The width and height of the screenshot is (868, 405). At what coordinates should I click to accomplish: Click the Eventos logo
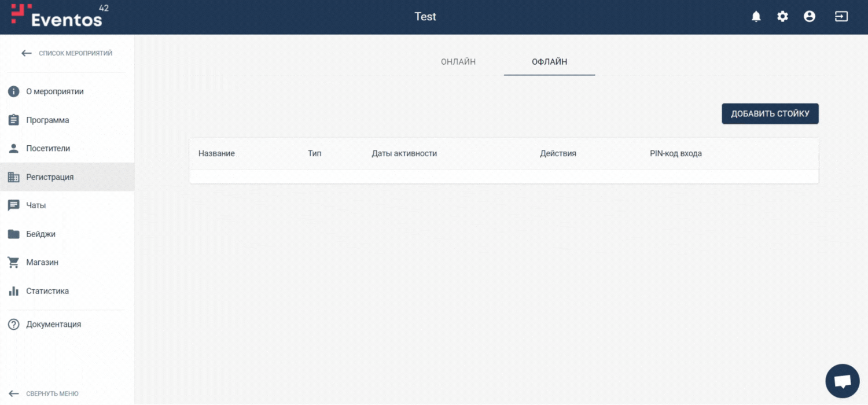point(57,16)
